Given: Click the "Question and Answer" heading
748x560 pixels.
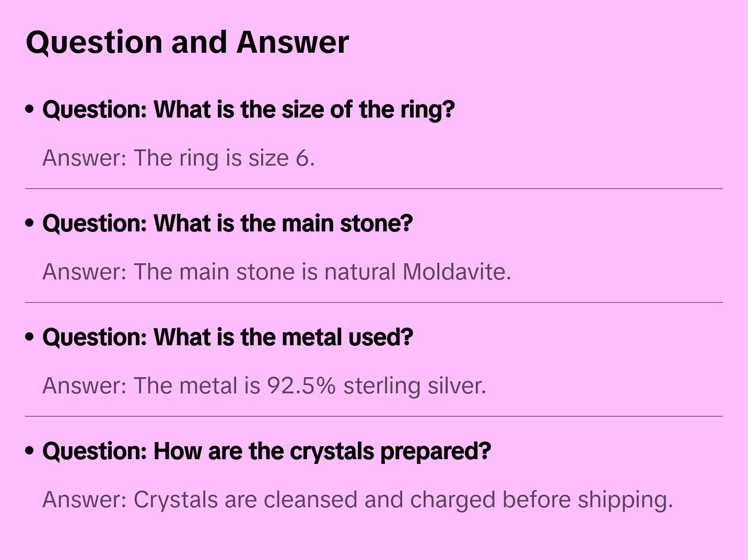Looking at the screenshot, I should (187, 42).
